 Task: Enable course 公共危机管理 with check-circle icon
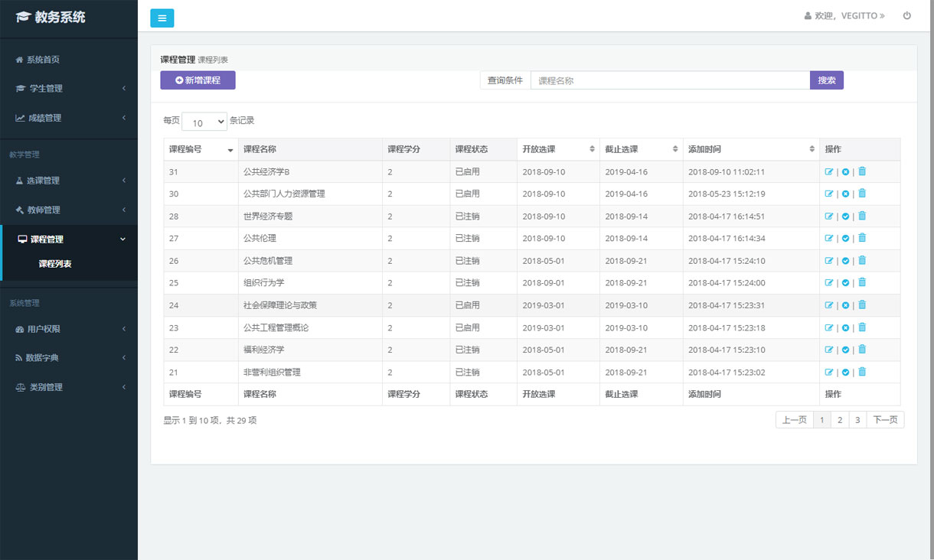pos(845,261)
